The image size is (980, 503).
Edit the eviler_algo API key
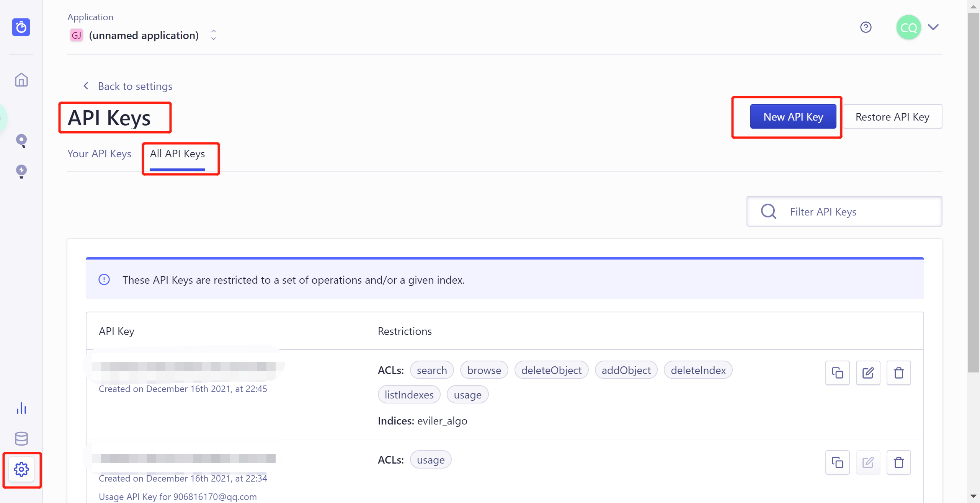pos(868,372)
